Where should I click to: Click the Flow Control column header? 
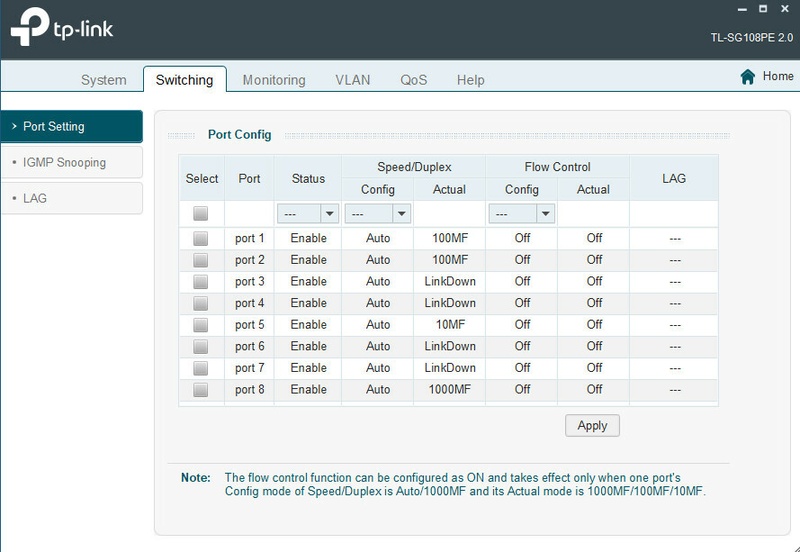(557, 167)
